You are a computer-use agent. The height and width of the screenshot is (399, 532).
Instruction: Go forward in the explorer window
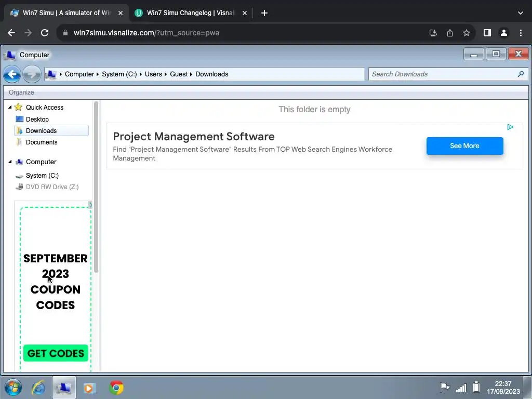(x=32, y=74)
